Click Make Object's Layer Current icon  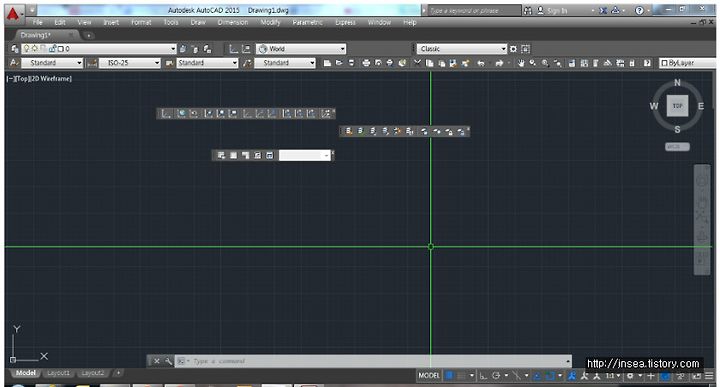point(183,49)
